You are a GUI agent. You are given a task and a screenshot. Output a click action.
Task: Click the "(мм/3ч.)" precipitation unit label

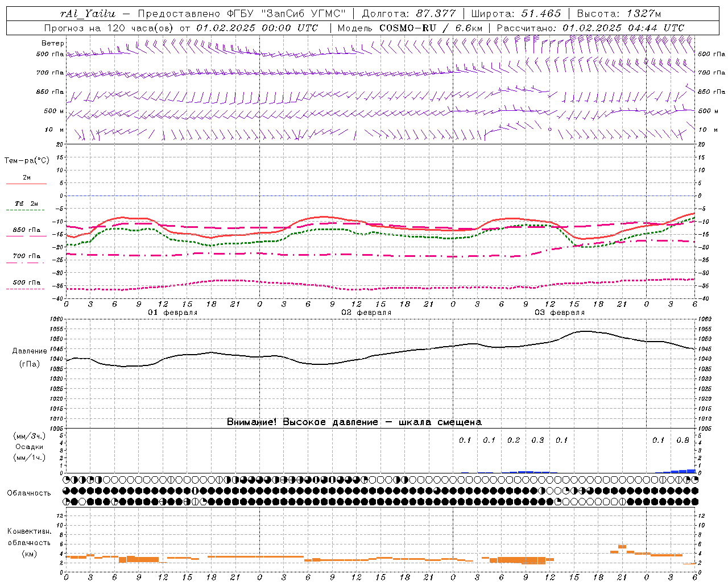click(x=30, y=436)
